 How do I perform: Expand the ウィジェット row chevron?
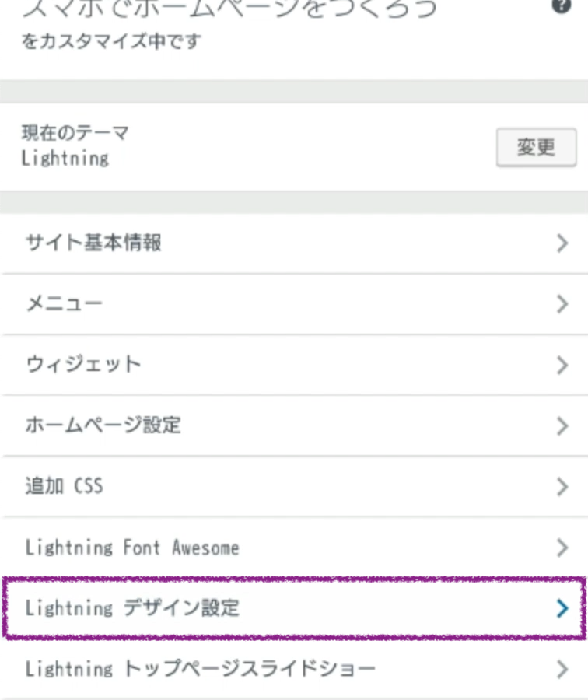coord(563,365)
